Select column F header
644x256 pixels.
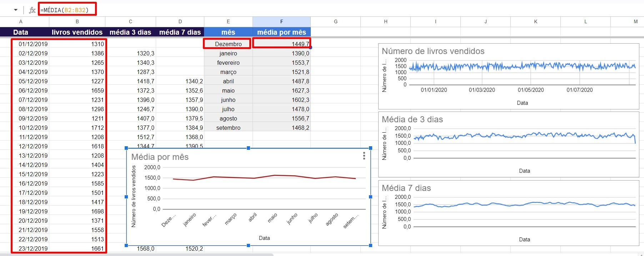click(281, 22)
